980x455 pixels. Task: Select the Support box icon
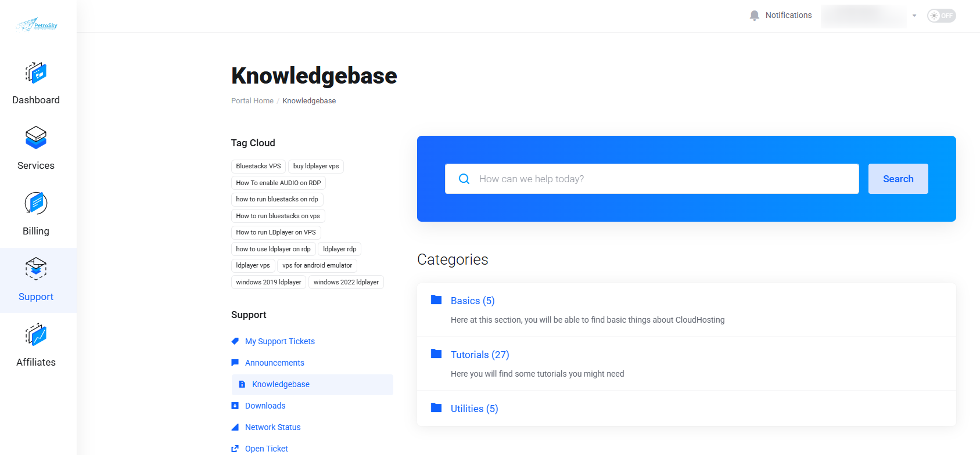(36, 269)
